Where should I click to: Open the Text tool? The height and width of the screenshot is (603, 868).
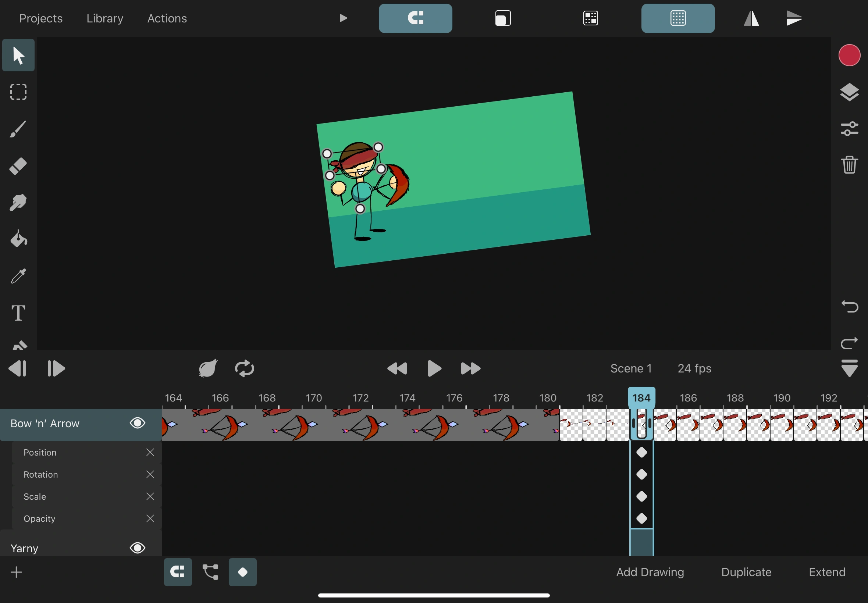tap(17, 313)
